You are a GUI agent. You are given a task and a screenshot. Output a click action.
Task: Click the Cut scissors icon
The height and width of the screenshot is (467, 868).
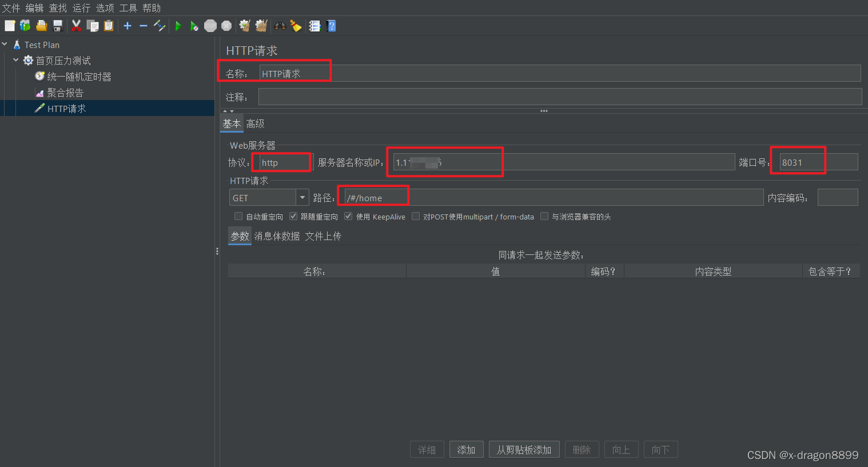pyautogui.click(x=76, y=26)
